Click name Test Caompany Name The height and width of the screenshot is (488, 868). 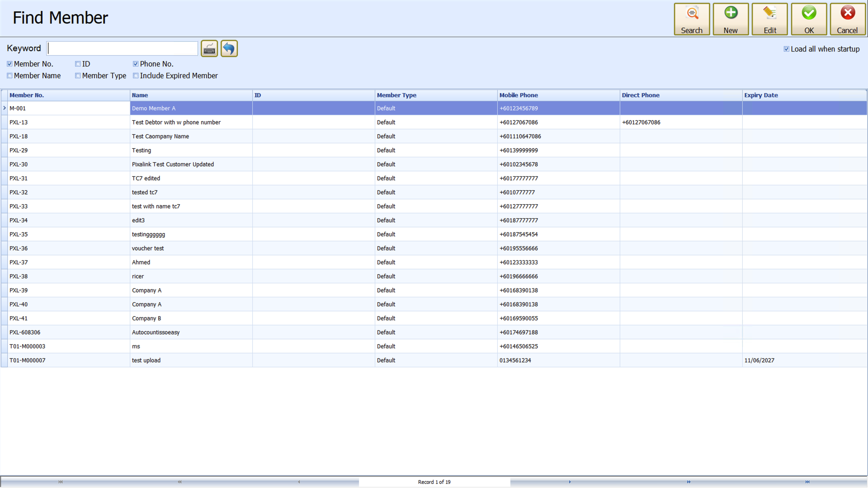160,136
